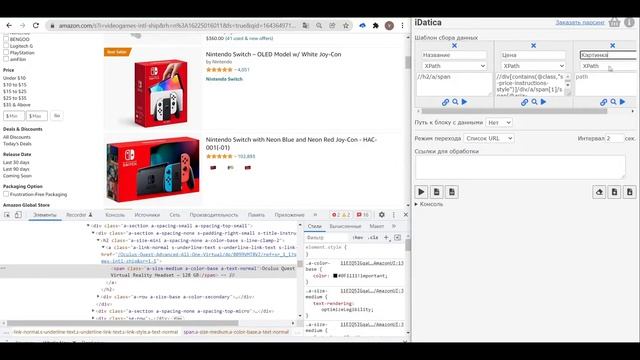
Task: Check the amFilm brand checkbox
Action: pyautogui.click(x=6, y=59)
